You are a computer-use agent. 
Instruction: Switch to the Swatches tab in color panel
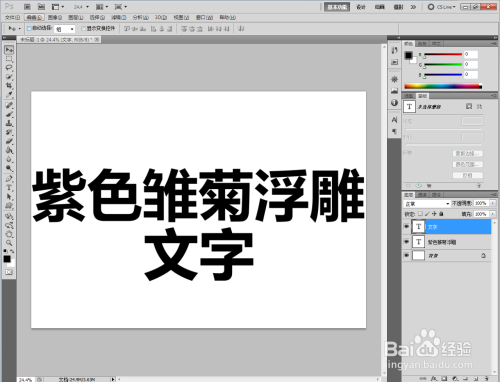pos(422,44)
